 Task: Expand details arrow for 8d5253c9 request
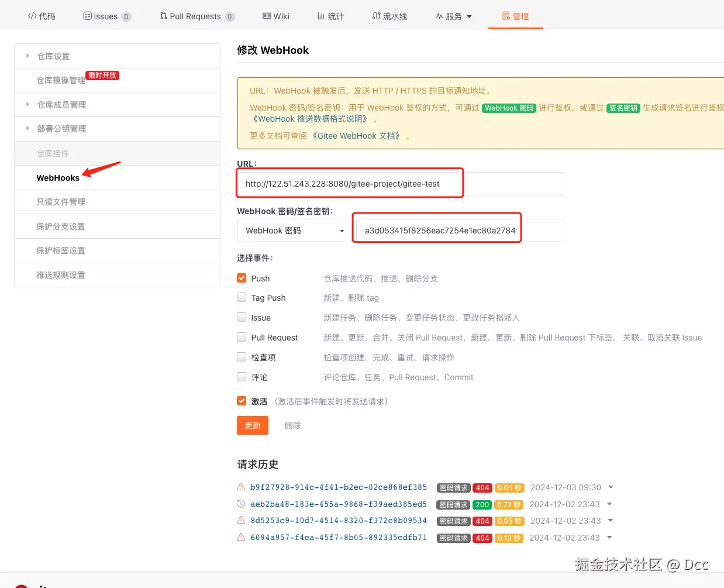pyautogui.click(x=609, y=521)
